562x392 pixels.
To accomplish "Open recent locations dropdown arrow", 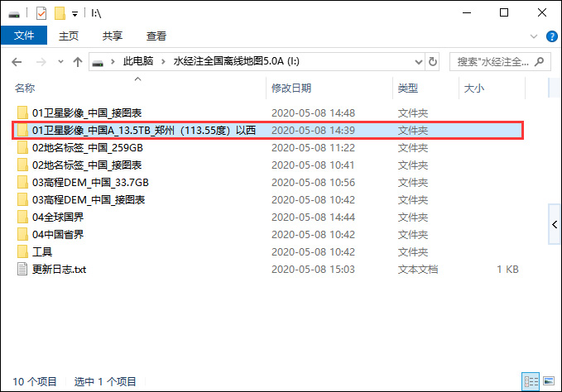I will (60, 62).
